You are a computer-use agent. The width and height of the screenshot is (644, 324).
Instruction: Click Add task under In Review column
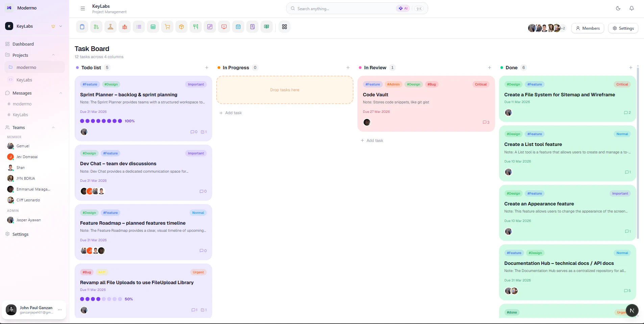point(372,141)
